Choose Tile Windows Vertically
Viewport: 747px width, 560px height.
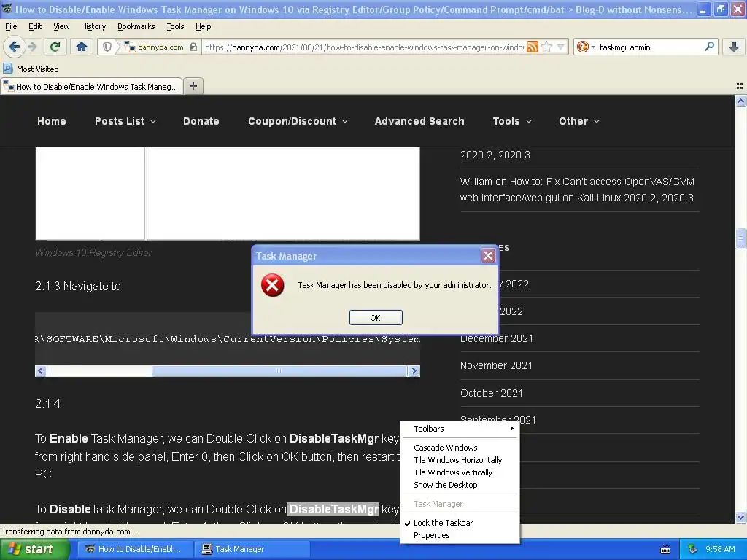click(x=460, y=472)
